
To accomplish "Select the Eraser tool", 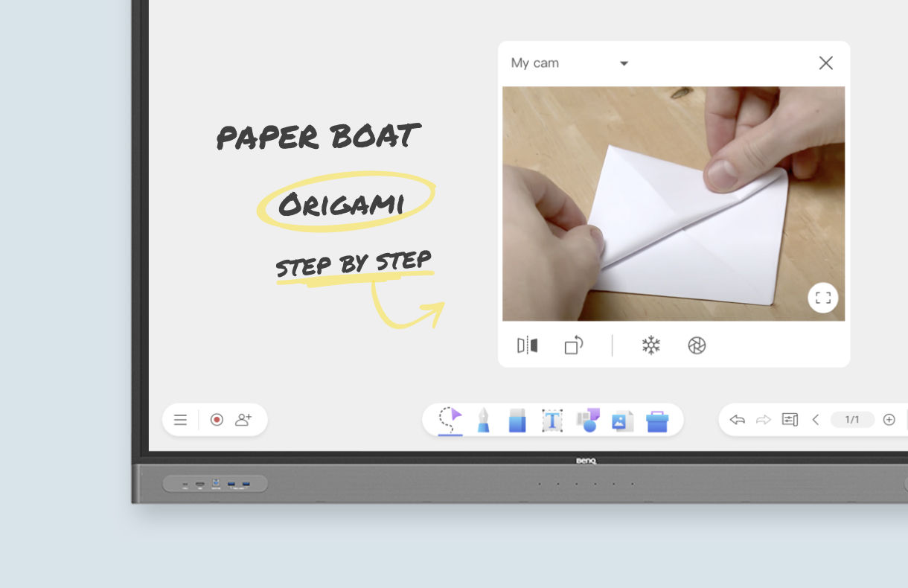I will [x=517, y=420].
